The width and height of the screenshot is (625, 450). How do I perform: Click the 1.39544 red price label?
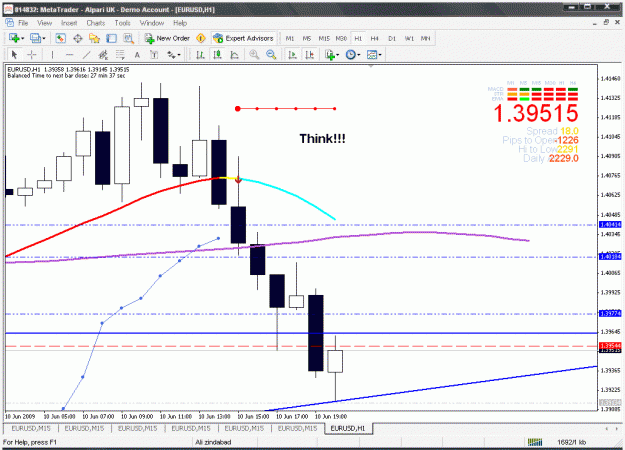point(610,346)
